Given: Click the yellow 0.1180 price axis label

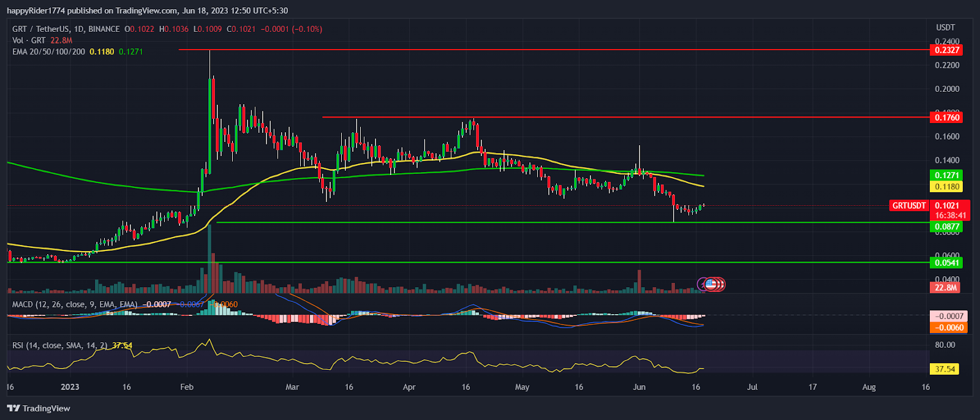Looking at the screenshot, I should point(946,187).
